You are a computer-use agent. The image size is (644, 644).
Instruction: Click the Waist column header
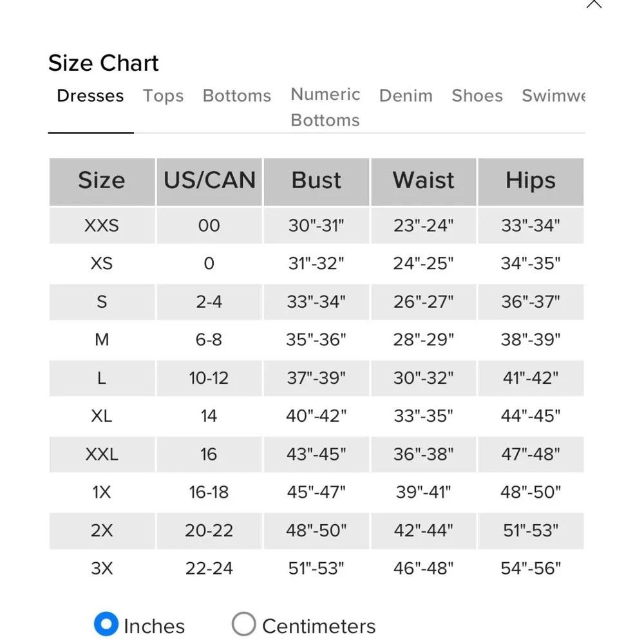click(424, 181)
